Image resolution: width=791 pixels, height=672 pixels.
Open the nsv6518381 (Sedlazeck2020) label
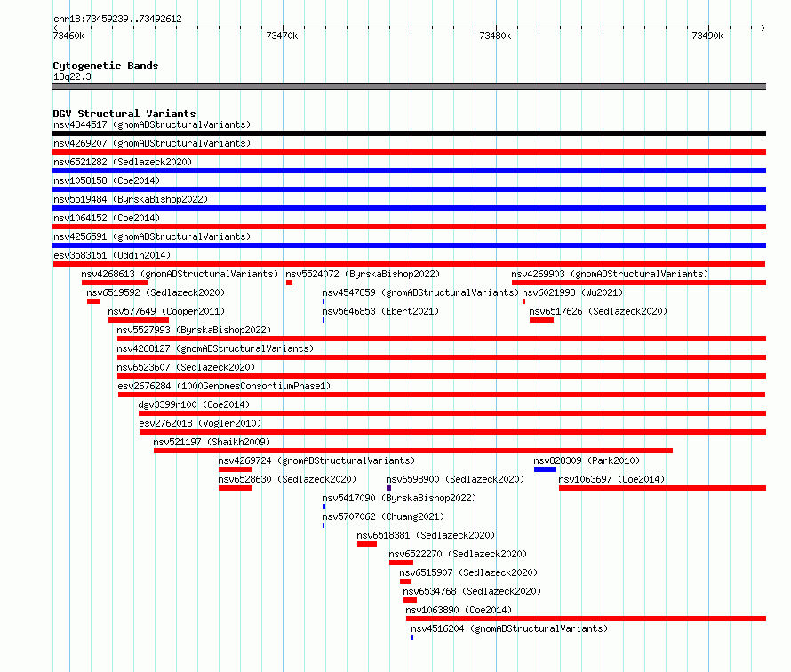click(x=426, y=535)
